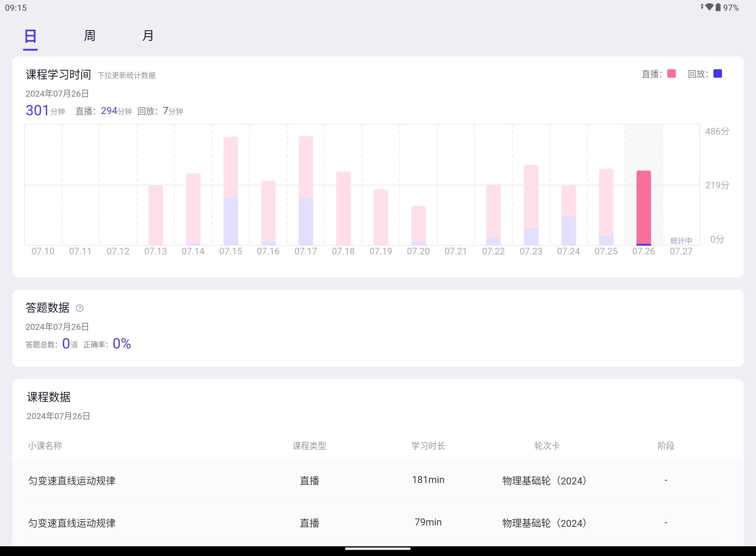Click the 0% 正确率 value
Screen dimensions: 756x556
pos(122,344)
